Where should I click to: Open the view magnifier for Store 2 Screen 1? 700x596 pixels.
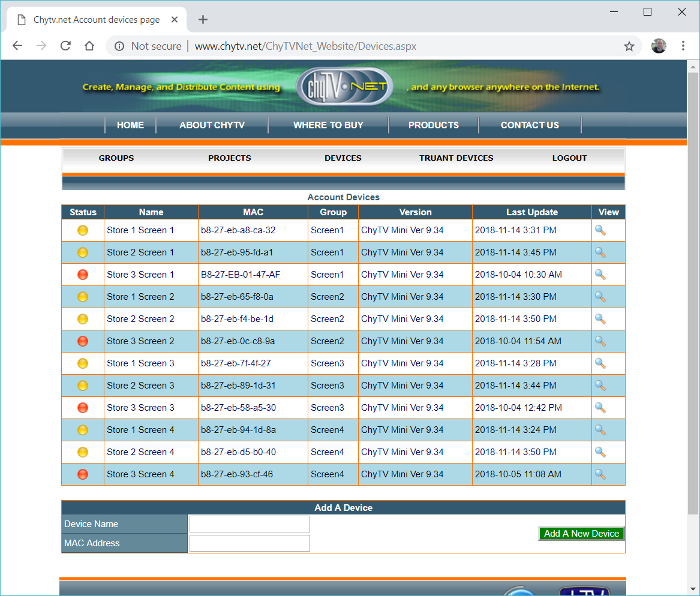[x=600, y=252]
